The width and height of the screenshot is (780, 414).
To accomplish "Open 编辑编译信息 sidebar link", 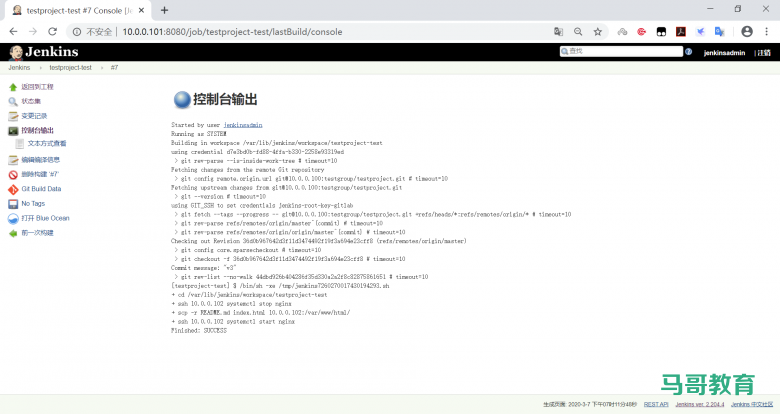I will click(40, 160).
